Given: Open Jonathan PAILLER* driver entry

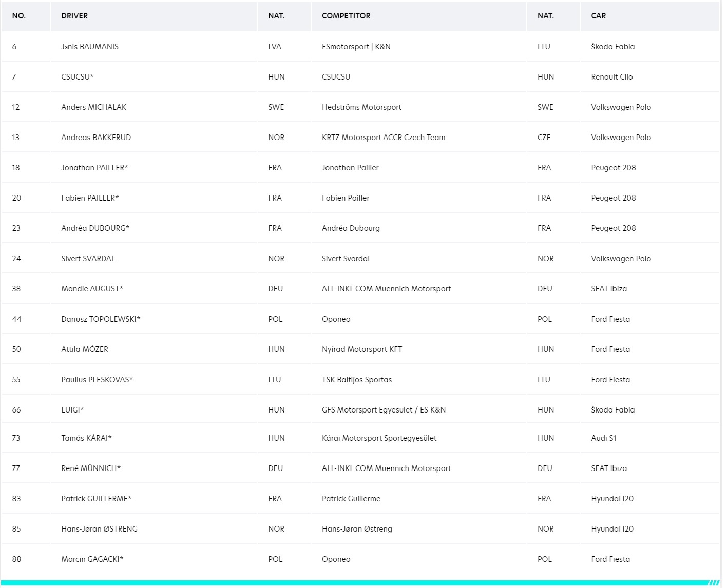Looking at the screenshot, I should (x=94, y=168).
